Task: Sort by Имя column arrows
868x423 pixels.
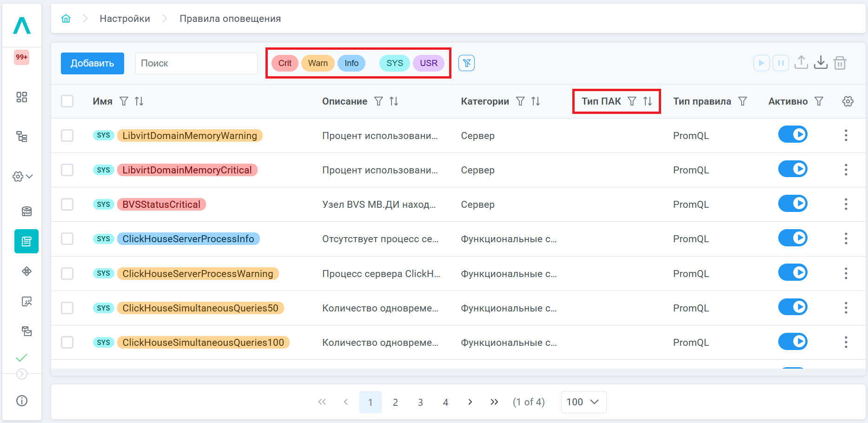Action: (x=139, y=101)
